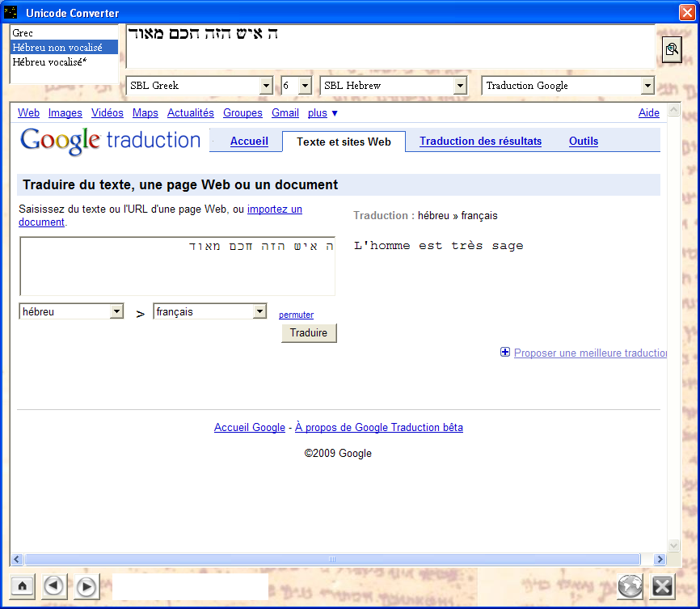Click the Maps link in Google bar
Image resolution: width=700 pixels, height=609 pixels.
145,112
